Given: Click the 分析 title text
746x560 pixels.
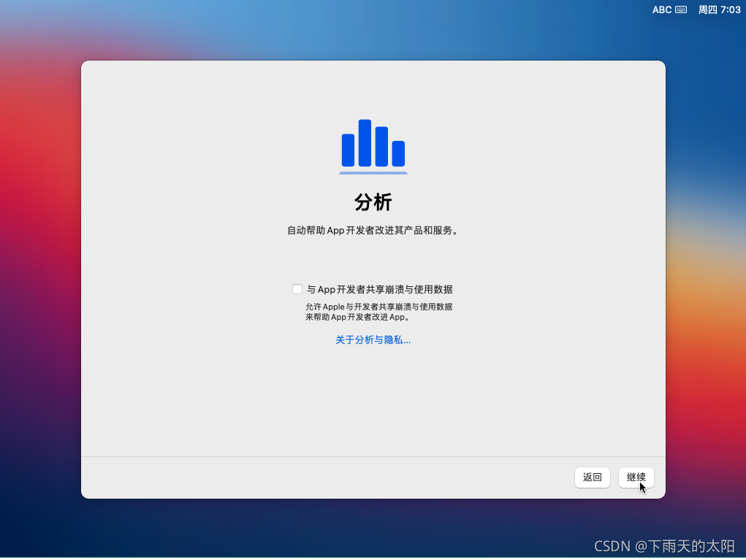Looking at the screenshot, I should click(373, 202).
